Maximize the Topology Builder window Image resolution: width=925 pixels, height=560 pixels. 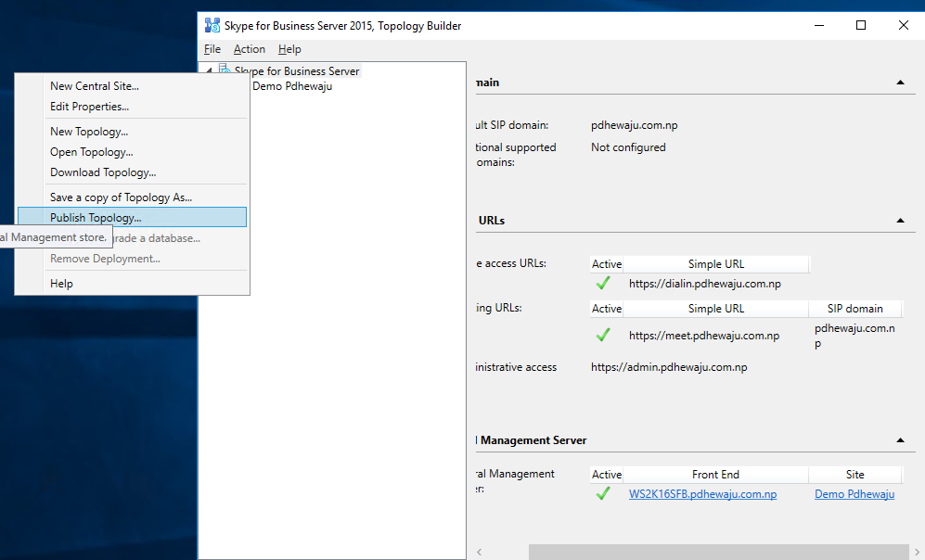point(861,25)
